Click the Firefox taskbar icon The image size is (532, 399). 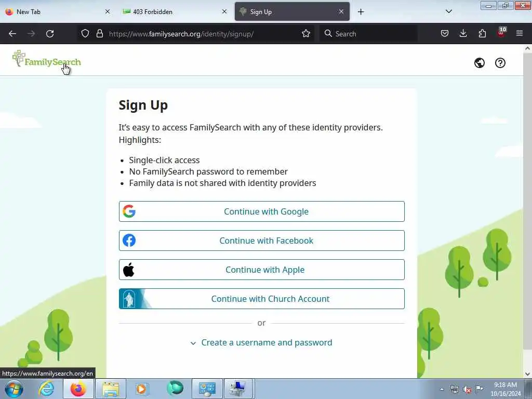(x=78, y=389)
